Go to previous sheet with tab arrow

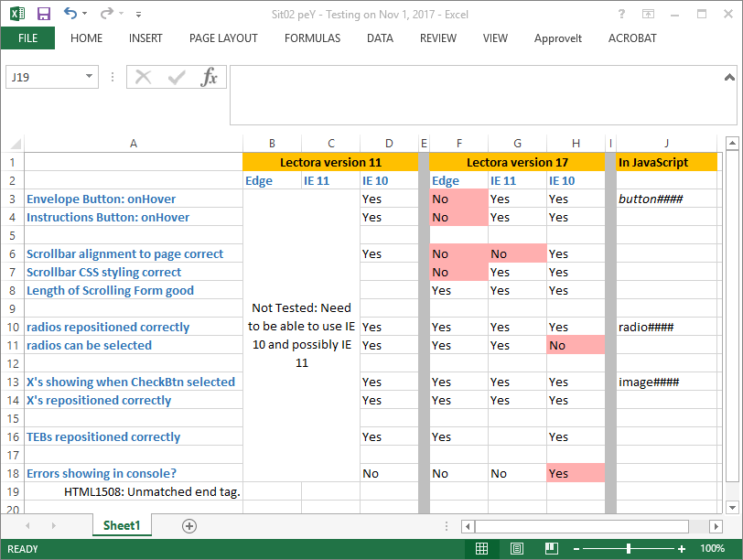pos(28,526)
